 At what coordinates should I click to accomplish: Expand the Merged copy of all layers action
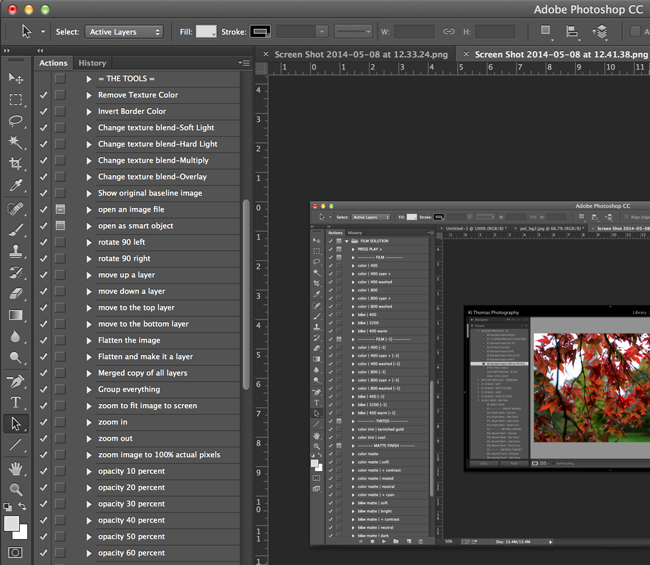pyautogui.click(x=89, y=373)
